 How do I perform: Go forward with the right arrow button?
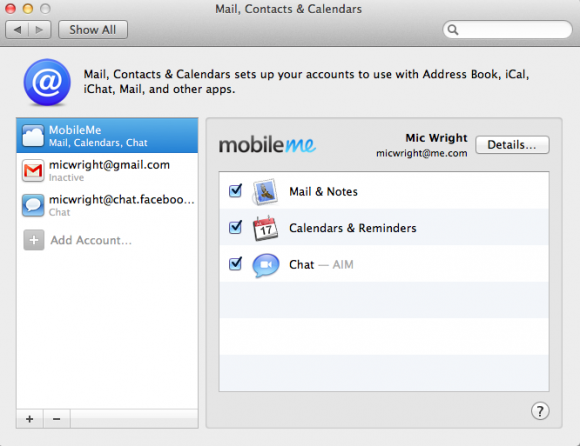point(39,30)
